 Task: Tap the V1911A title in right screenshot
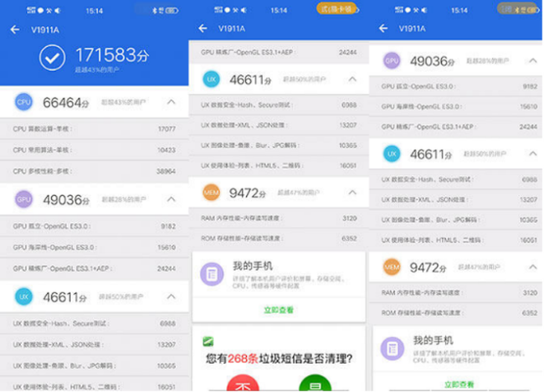coord(412,29)
